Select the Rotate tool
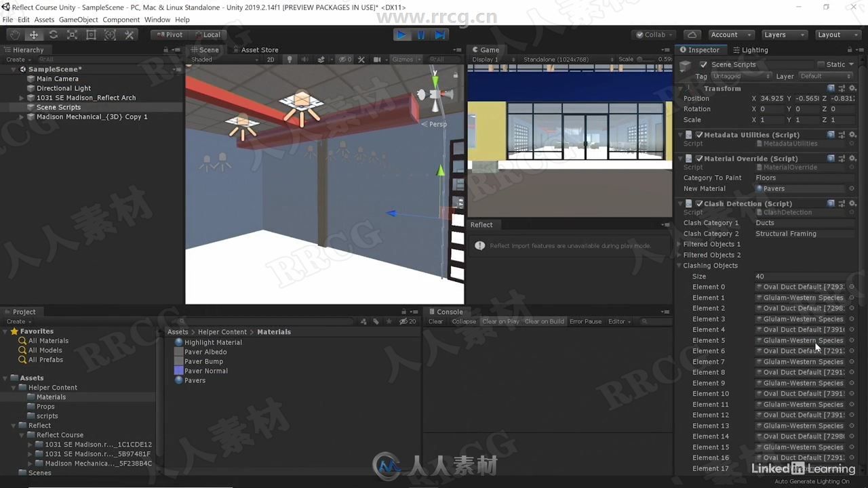This screenshot has width=868, height=488. point(53,35)
